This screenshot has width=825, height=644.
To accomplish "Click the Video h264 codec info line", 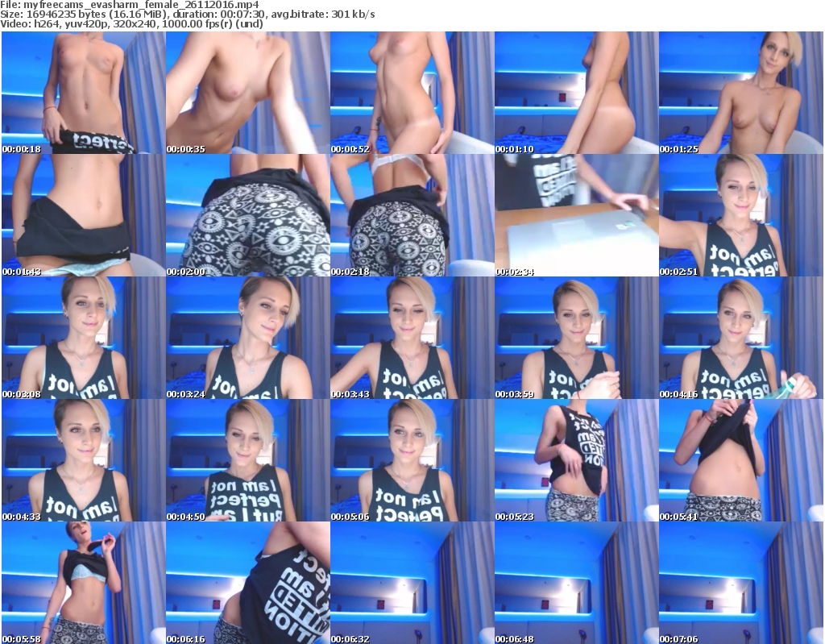I will coord(132,24).
